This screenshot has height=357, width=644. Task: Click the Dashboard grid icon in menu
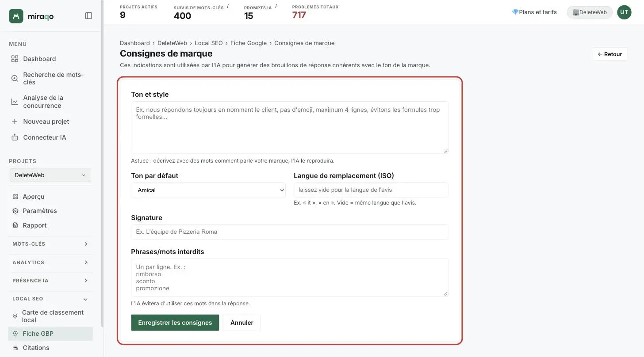click(x=15, y=59)
